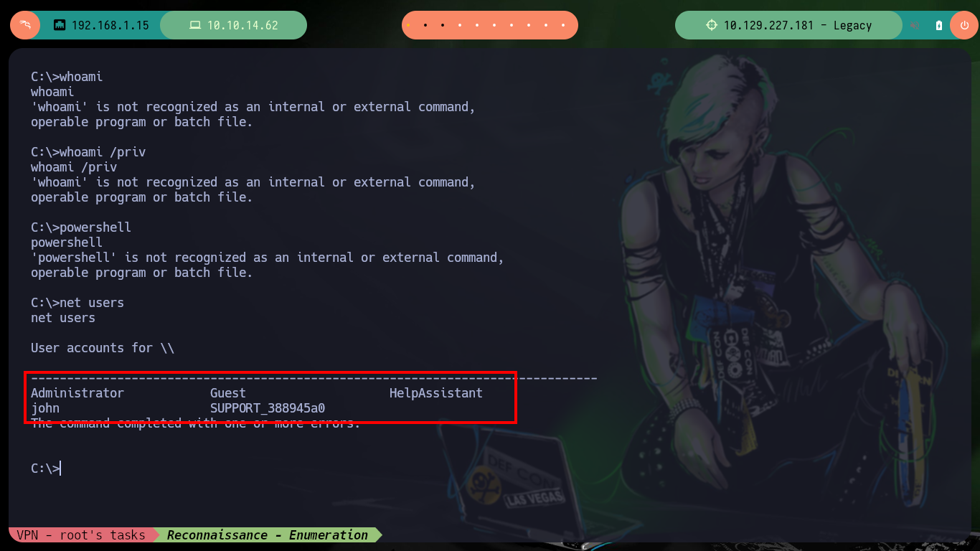Switch to the third workspace dot
This screenshot has width=980, height=551.
click(x=443, y=25)
